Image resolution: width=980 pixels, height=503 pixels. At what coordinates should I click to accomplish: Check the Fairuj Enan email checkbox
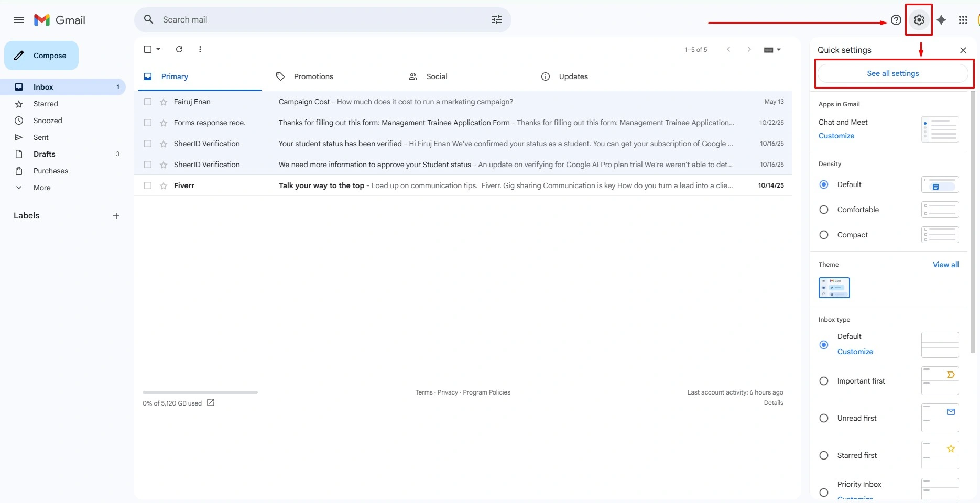point(148,102)
